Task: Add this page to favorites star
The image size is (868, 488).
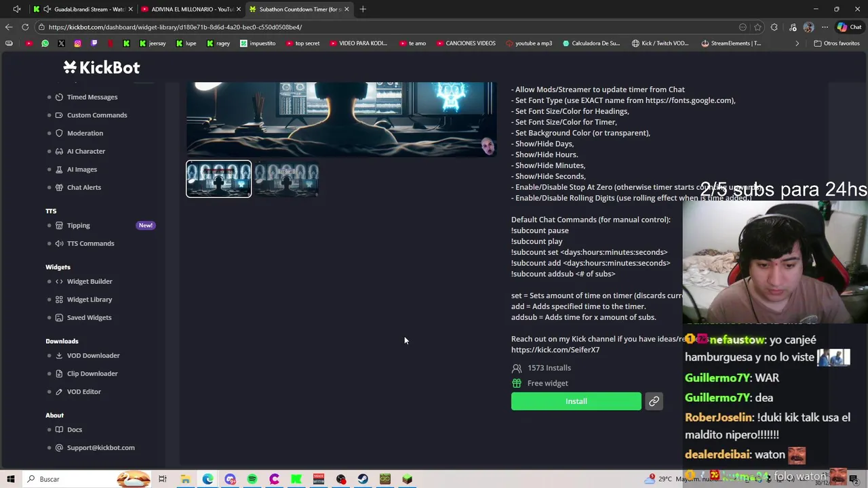Action: click(x=757, y=27)
